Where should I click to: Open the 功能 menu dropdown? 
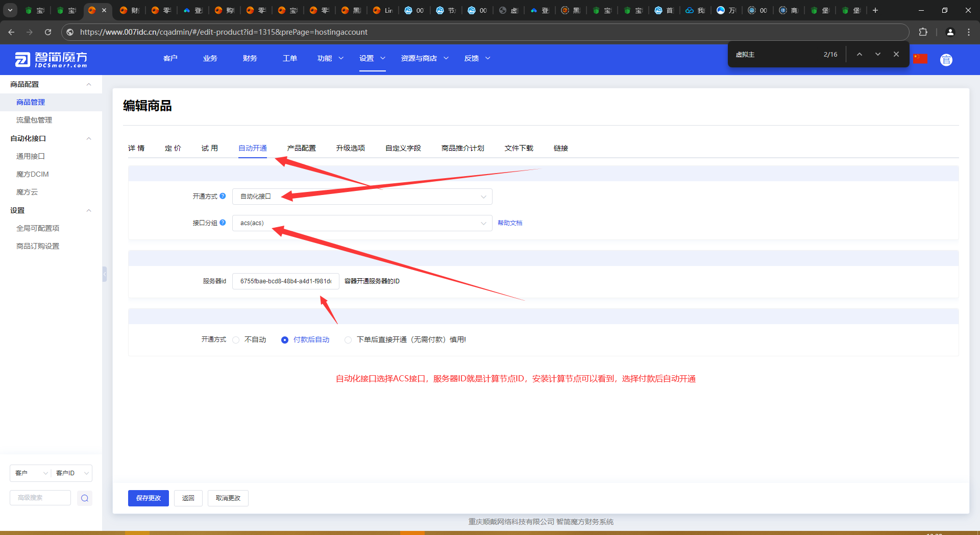tap(330, 58)
